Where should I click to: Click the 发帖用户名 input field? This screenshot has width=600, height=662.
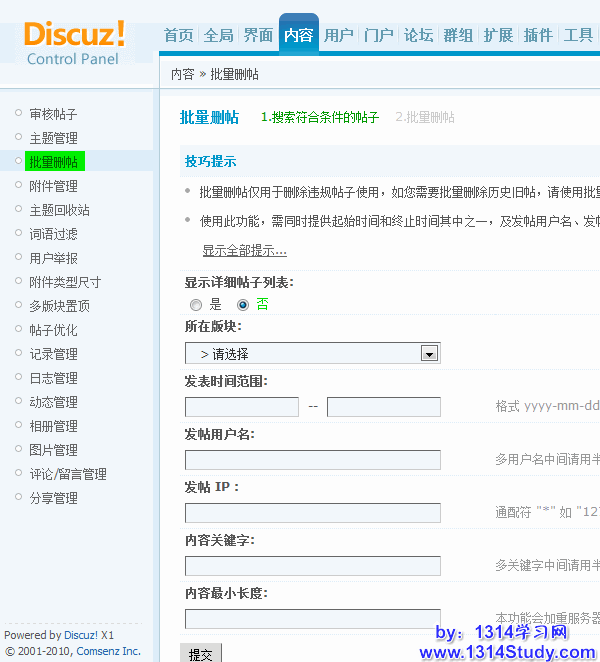[x=312, y=460]
